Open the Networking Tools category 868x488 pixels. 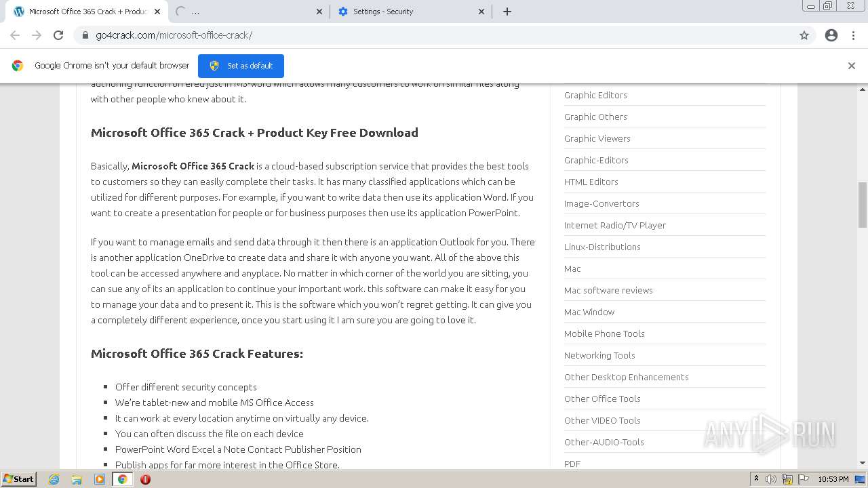click(599, 356)
